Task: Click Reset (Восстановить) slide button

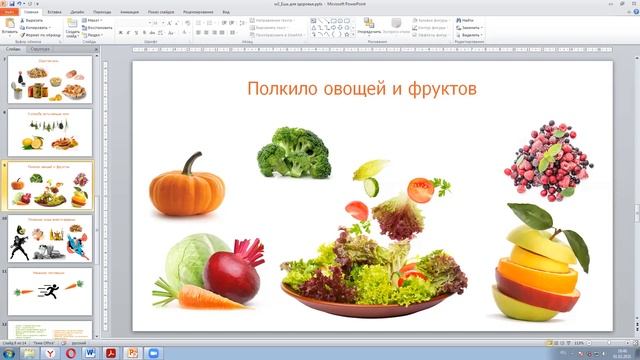Action: pyautogui.click(x=97, y=28)
